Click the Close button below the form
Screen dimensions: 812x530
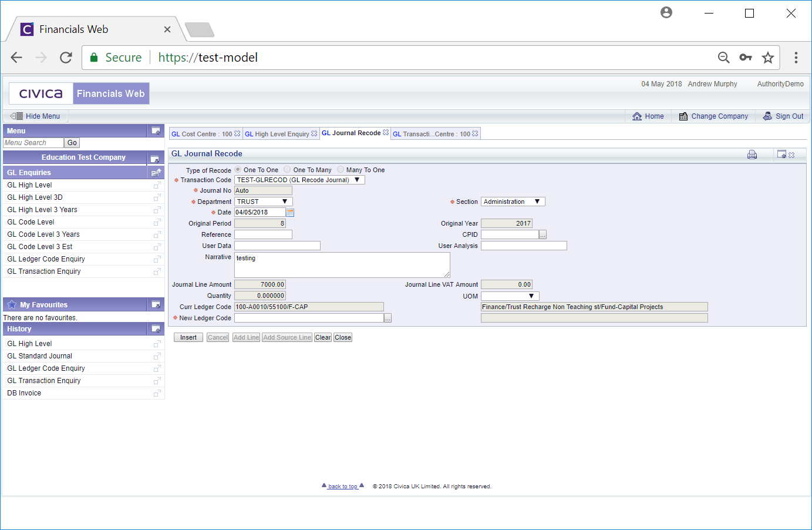343,337
